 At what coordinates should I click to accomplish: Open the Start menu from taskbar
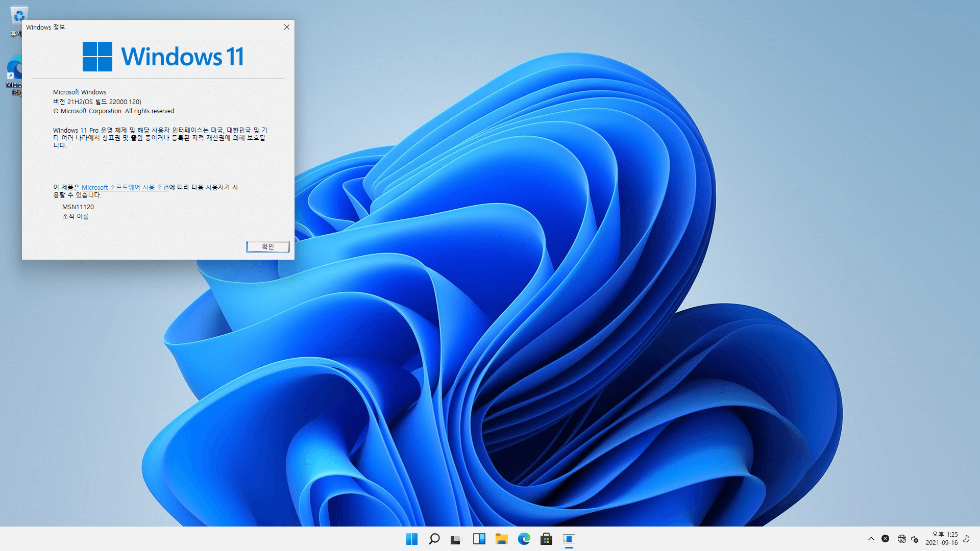tap(411, 539)
